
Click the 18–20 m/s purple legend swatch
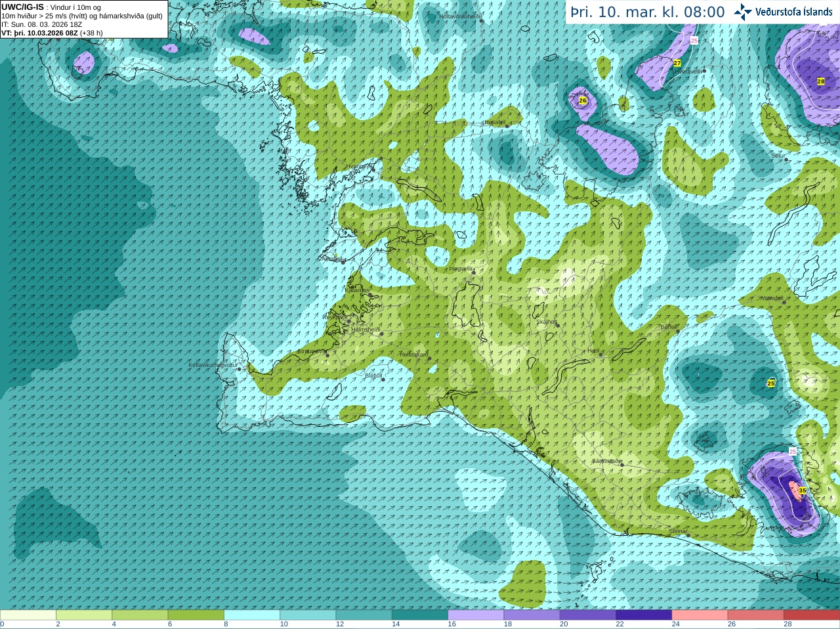pos(532,615)
